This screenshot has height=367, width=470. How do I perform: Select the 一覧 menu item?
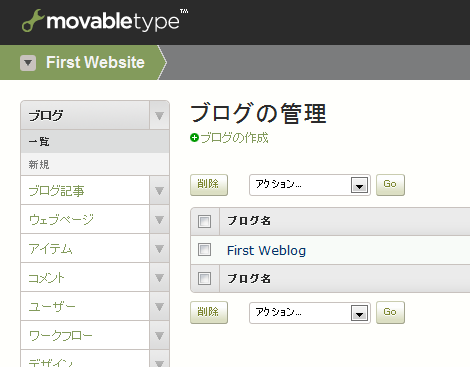point(95,142)
